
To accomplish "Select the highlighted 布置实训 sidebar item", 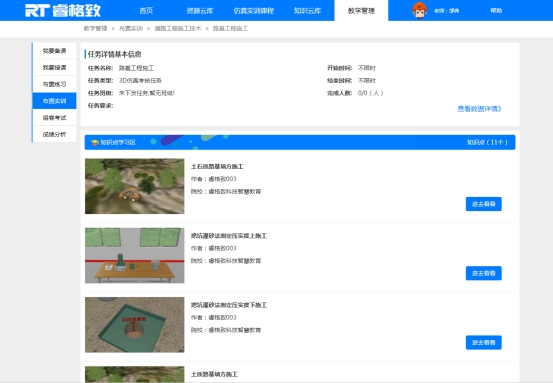I will (x=54, y=101).
